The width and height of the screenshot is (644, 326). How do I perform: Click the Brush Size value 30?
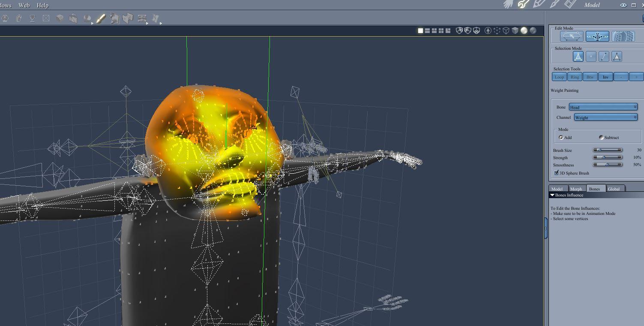tap(639, 150)
